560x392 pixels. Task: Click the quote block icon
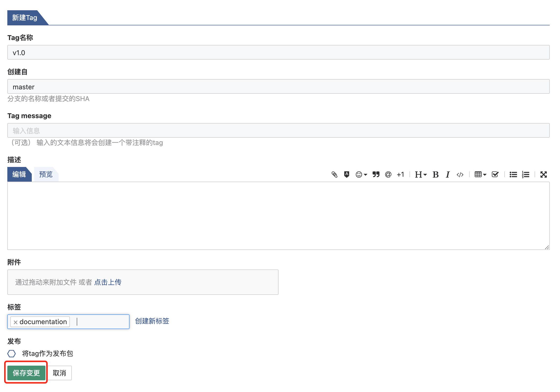(376, 174)
